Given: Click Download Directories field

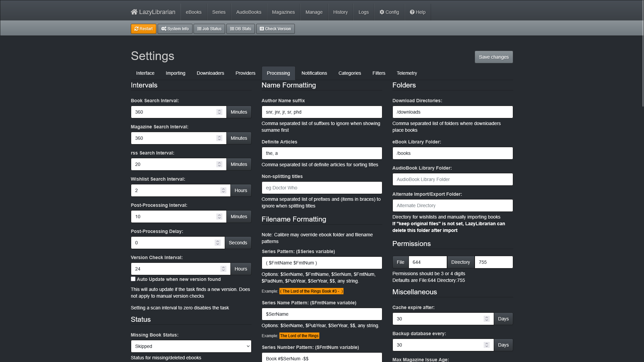Looking at the screenshot, I should [x=453, y=112].
